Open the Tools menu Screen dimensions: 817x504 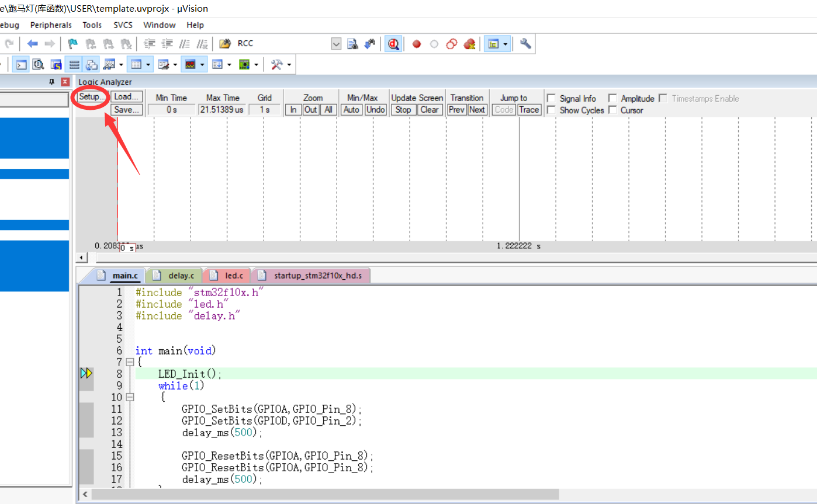pyautogui.click(x=92, y=25)
